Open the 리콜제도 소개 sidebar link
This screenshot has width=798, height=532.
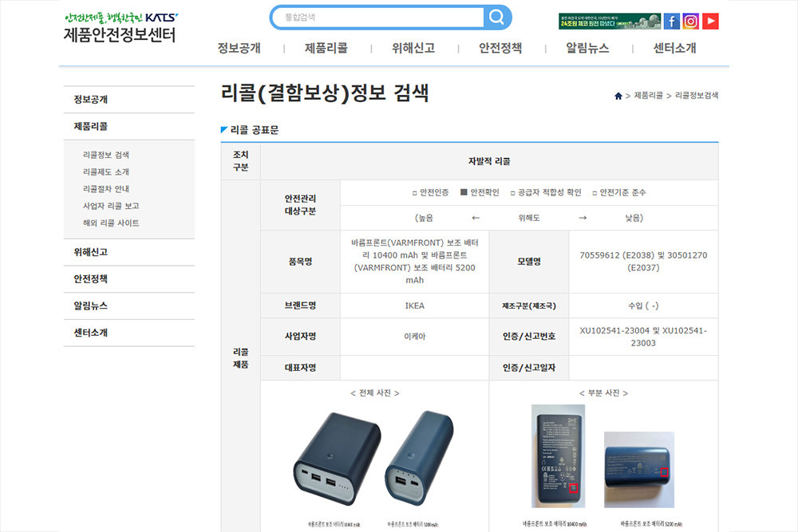pos(106,172)
